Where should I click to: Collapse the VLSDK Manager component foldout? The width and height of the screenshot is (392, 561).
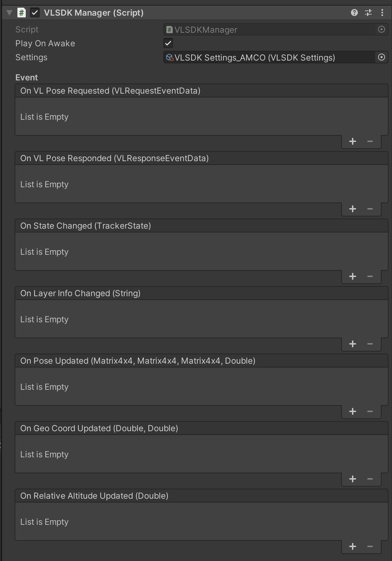pos(9,13)
